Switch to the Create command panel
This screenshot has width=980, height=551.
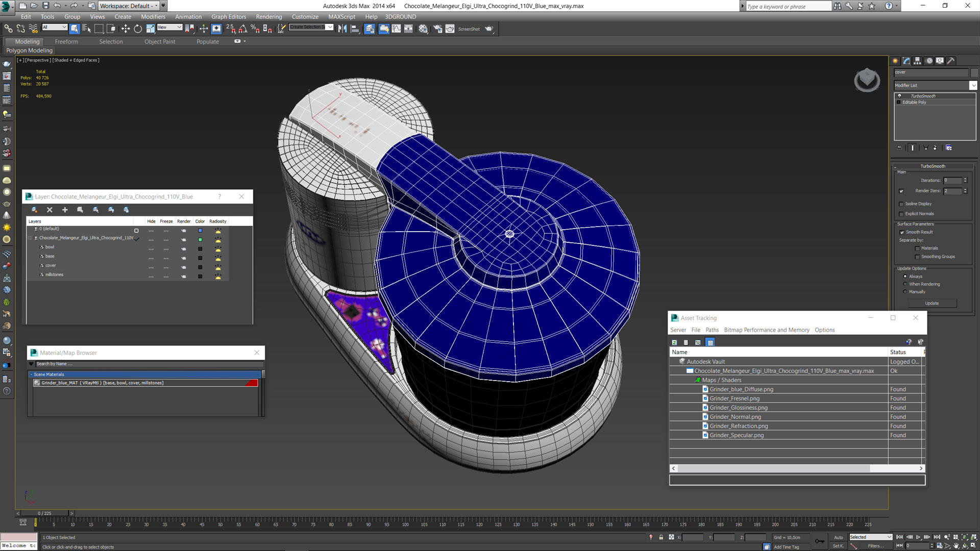(x=895, y=61)
